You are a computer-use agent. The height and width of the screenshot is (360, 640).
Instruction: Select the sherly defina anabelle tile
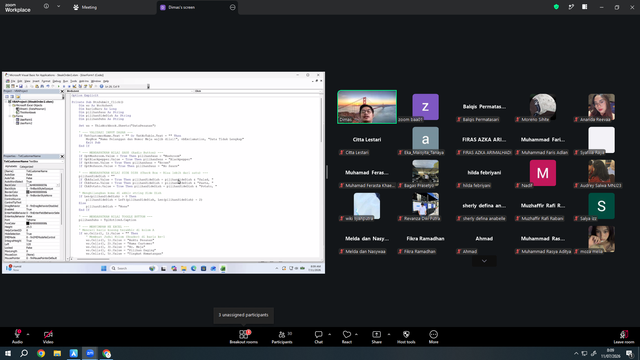[x=484, y=206]
